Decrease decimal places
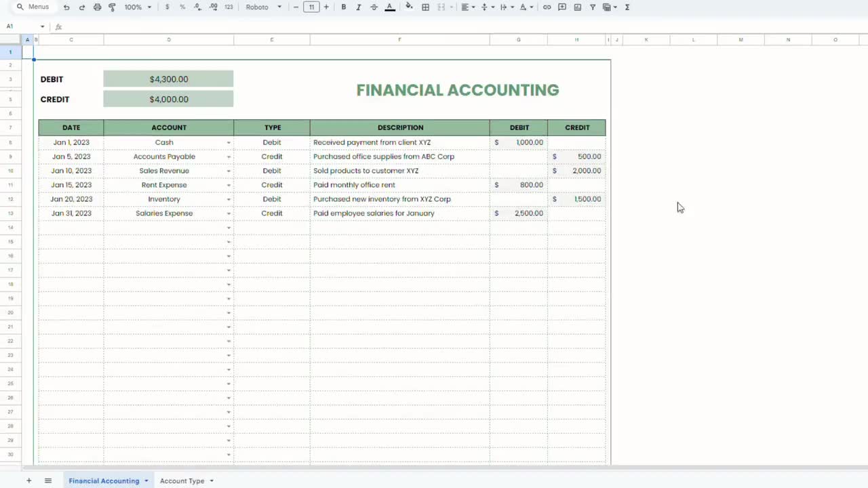The width and height of the screenshot is (868, 488). pyautogui.click(x=197, y=7)
